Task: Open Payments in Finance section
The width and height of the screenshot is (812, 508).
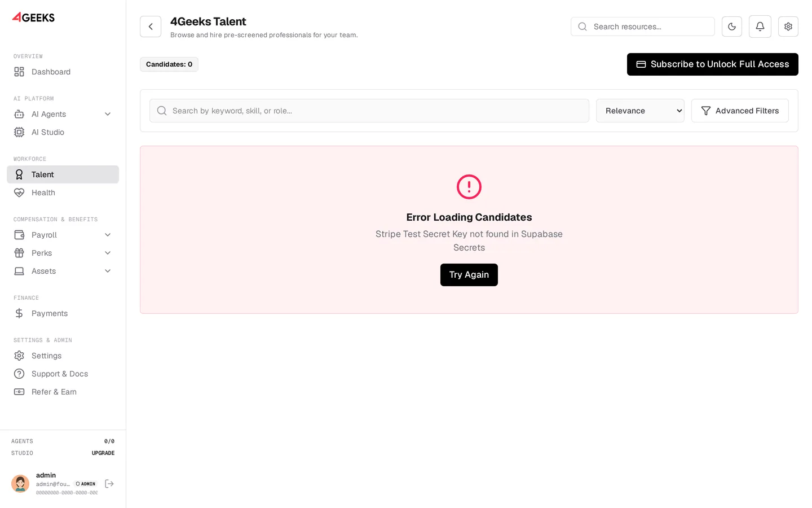Action: [x=63, y=313]
